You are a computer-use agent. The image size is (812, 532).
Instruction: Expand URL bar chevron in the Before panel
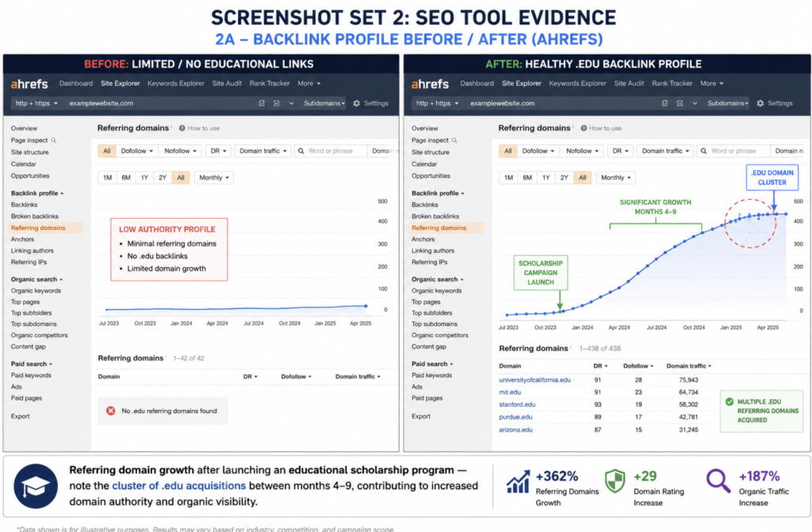click(x=292, y=103)
